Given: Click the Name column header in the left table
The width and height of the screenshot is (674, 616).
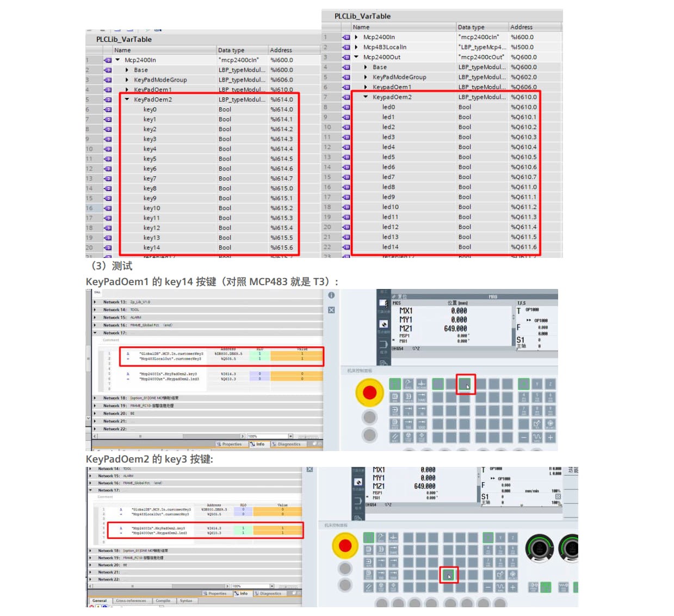Looking at the screenshot, I should click(x=164, y=50).
